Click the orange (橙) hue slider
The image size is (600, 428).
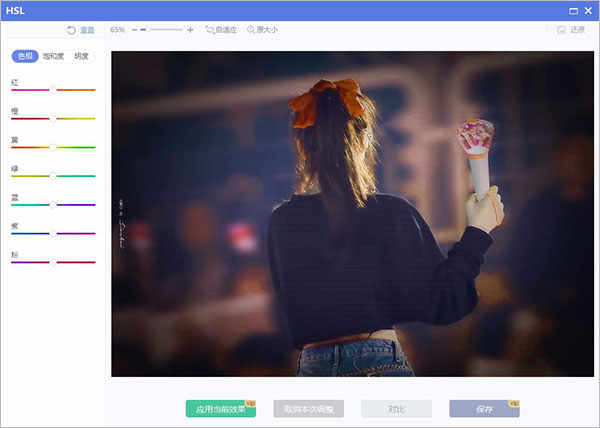click(53, 119)
